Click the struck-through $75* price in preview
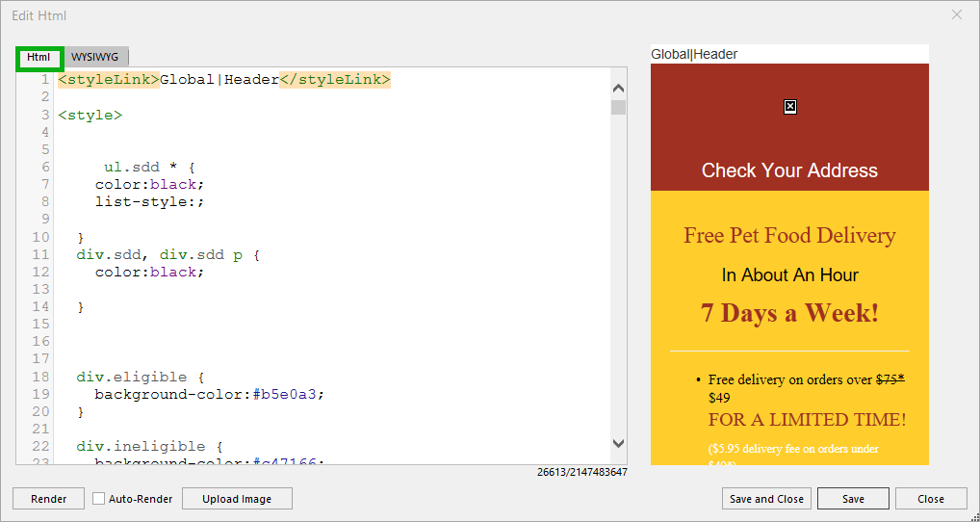The width and height of the screenshot is (980, 522). point(890,379)
